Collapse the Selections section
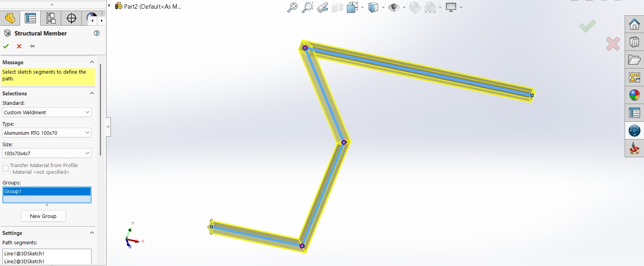 coord(92,93)
